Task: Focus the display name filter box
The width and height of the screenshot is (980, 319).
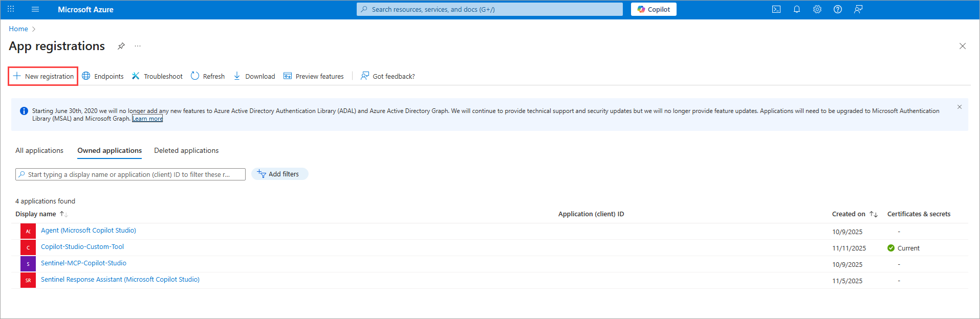Action: [130, 174]
